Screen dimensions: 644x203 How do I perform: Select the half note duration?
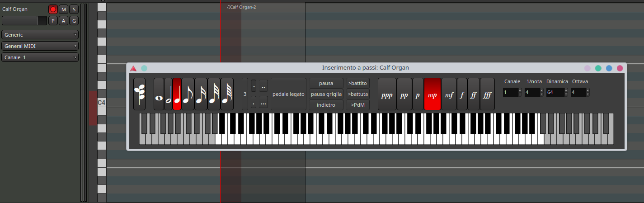[x=168, y=94]
